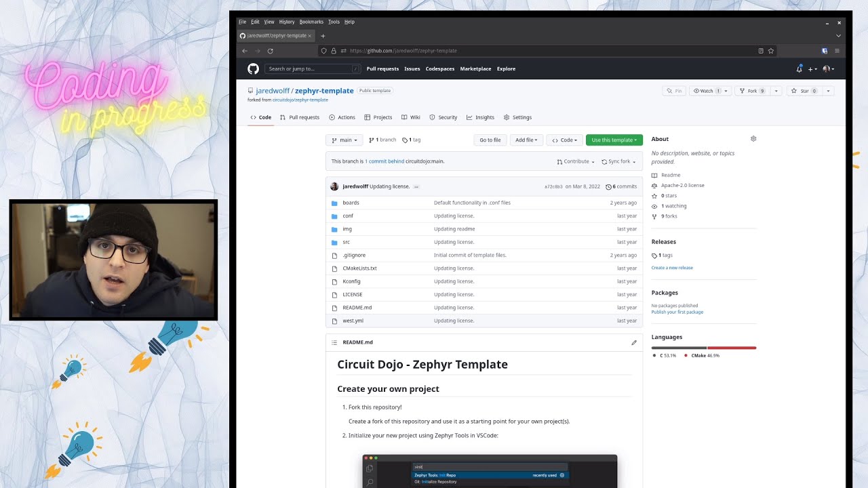Click the Bitwarden extension icon in toolbar

[825, 51]
